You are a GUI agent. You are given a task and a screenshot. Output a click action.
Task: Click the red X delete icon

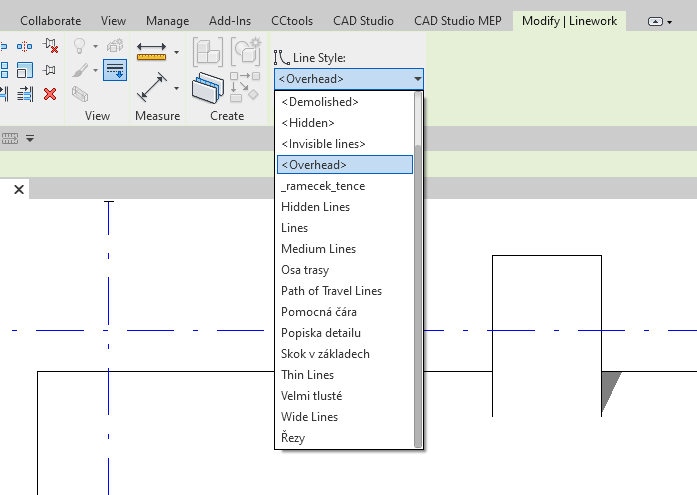[50, 93]
